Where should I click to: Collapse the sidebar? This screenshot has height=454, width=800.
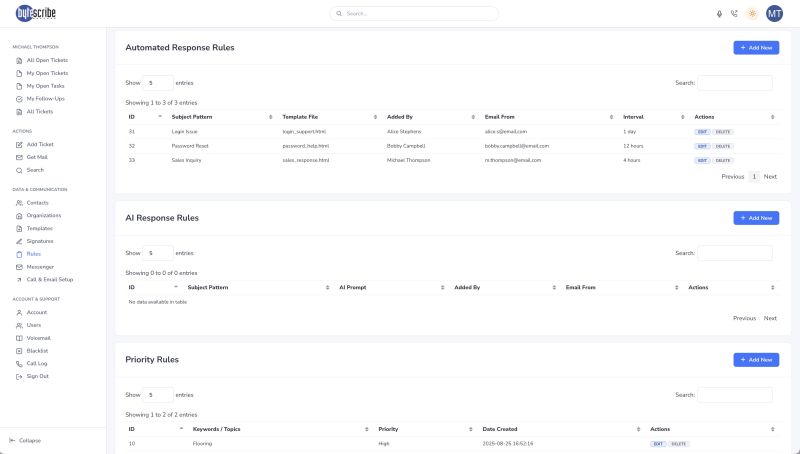click(29, 440)
